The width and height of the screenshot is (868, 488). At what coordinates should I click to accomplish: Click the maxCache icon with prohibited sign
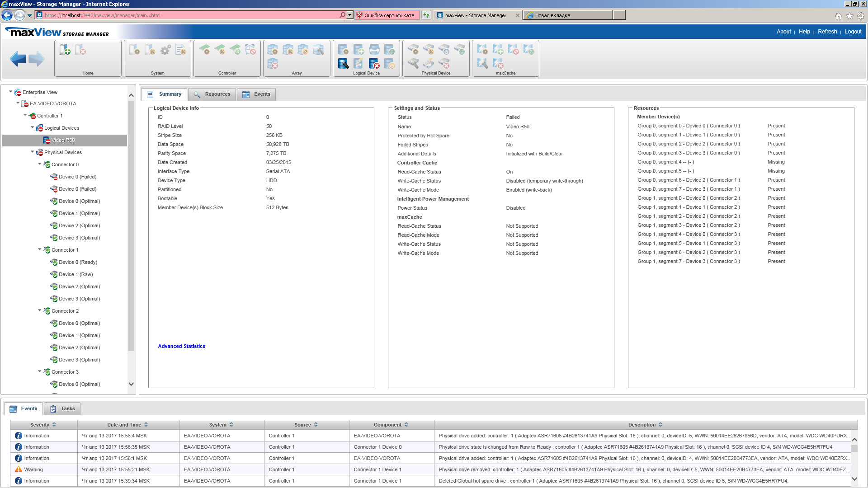point(514,49)
